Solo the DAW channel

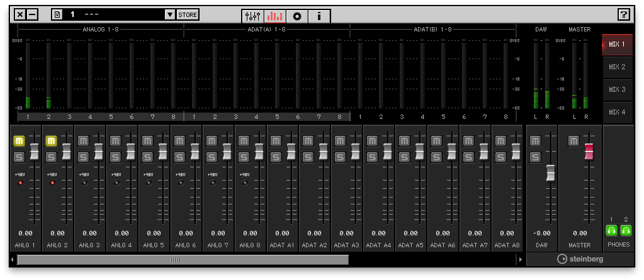point(534,157)
